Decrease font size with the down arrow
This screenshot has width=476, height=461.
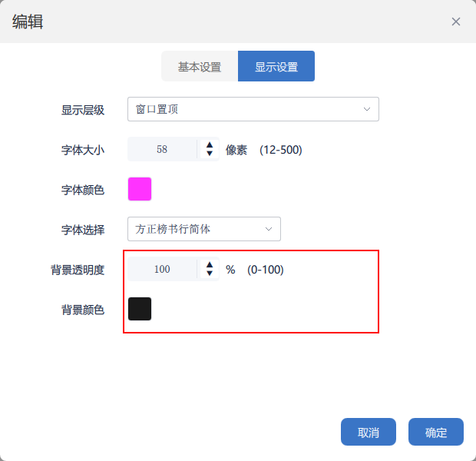tap(210, 154)
